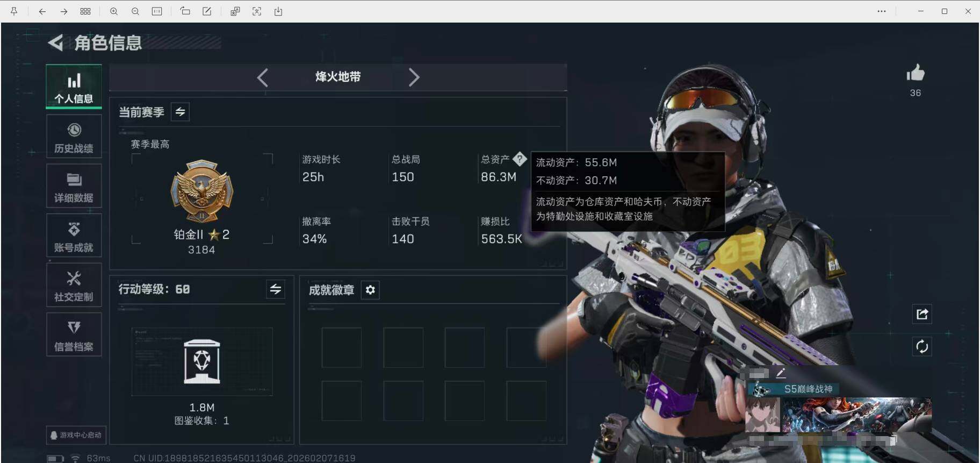The height and width of the screenshot is (463, 980).
Task: Click the 撤离率 value 34%
Action: [x=315, y=239]
